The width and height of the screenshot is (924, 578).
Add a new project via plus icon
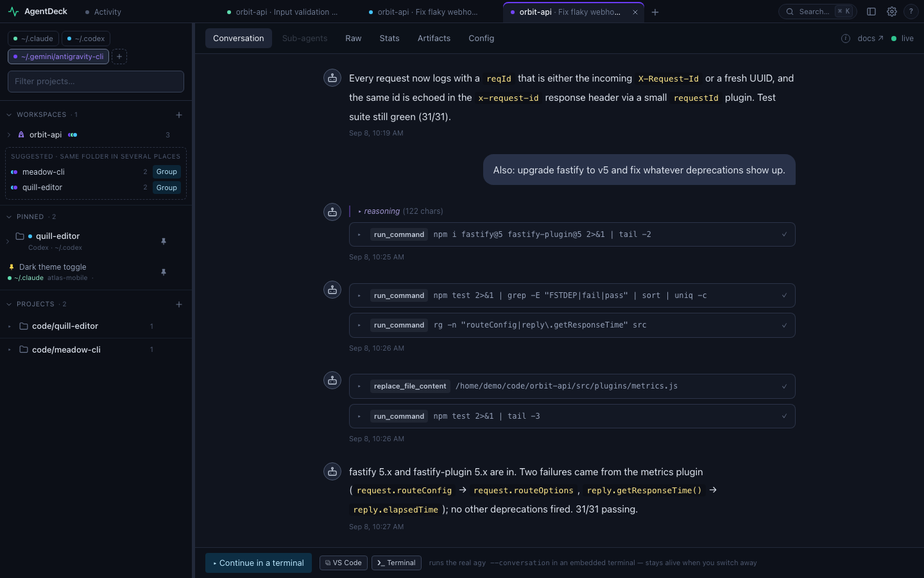(179, 304)
